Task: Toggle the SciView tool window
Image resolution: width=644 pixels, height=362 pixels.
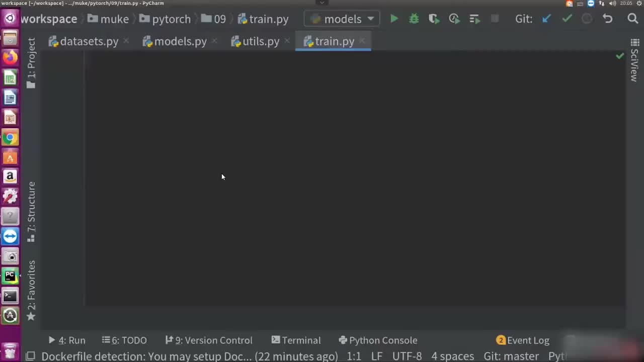Action: tap(634, 61)
